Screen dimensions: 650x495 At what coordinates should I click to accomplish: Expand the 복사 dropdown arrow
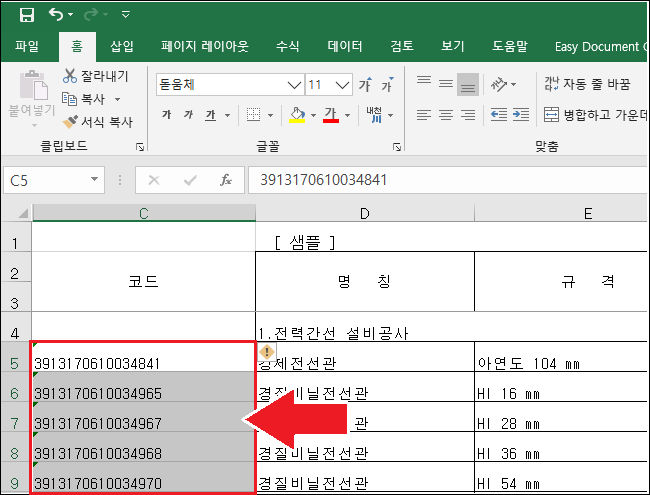(x=117, y=99)
